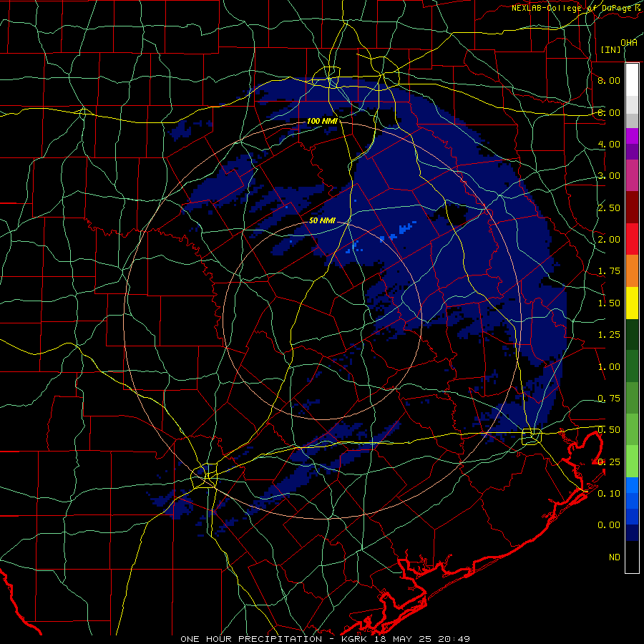Select the 4.00 legend value
This screenshot has height=644, width=644.
click(x=609, y=144)
